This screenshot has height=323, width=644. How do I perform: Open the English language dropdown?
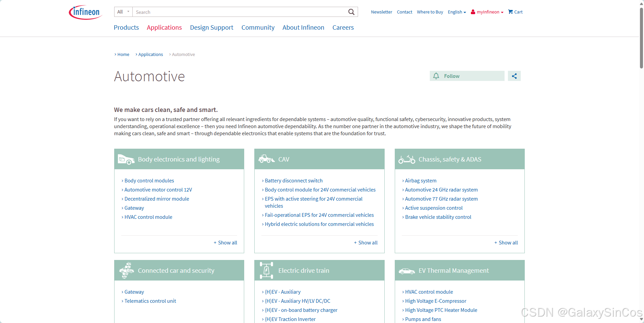pos(457,12)
